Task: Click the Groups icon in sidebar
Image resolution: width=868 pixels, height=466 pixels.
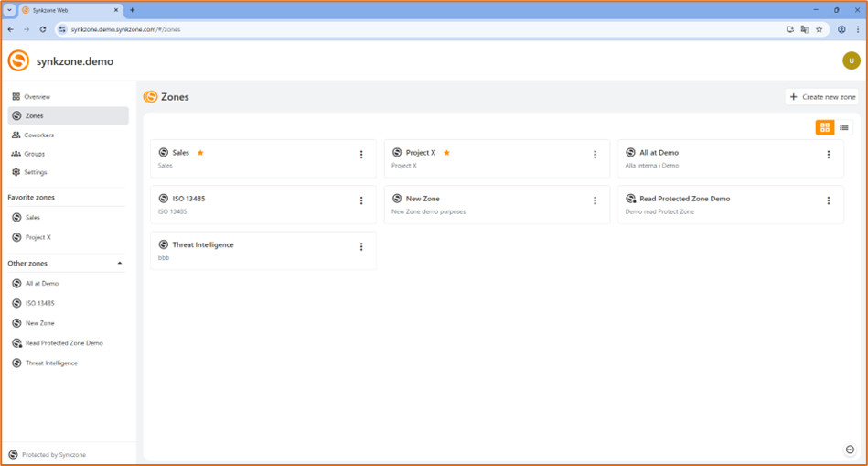Action: point(16,154)
